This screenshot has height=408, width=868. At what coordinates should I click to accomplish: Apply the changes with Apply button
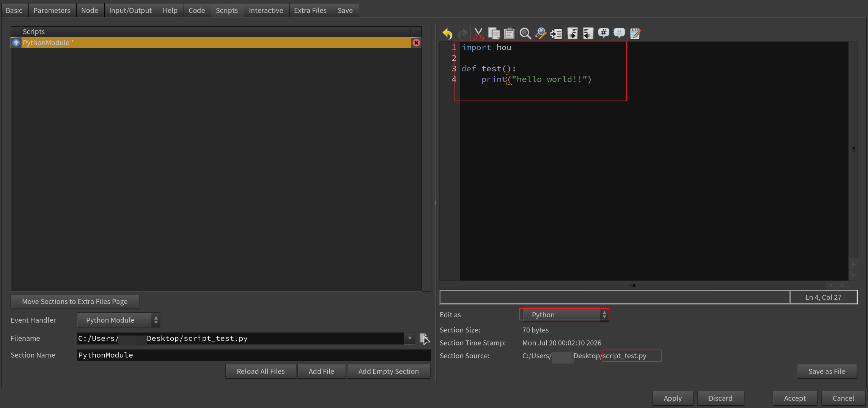pos(673,398)
